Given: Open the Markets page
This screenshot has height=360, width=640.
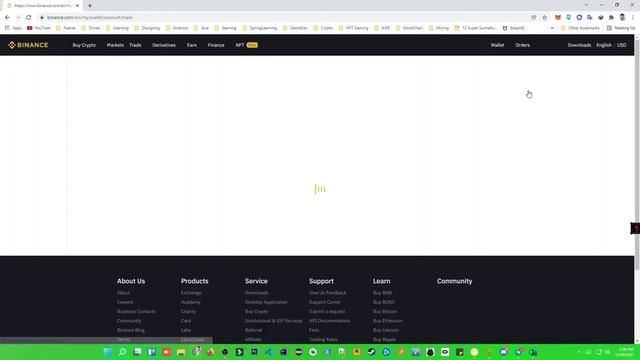Looking at the screenshot, I should 115,45.
